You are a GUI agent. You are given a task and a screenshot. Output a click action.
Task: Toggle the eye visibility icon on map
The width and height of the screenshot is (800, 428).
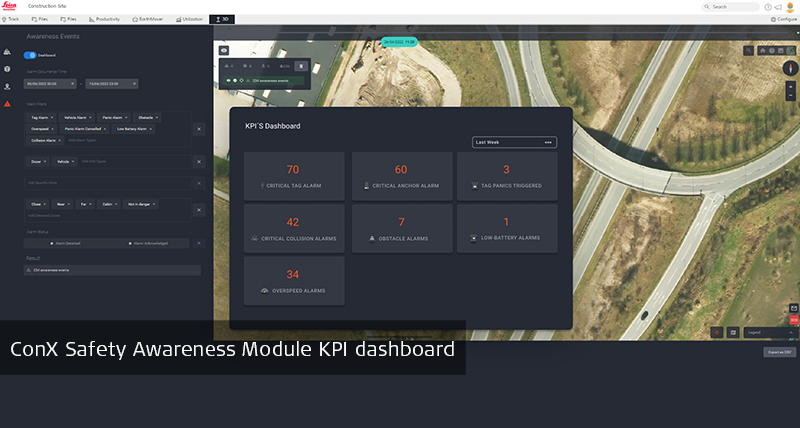tap(224, 49)
